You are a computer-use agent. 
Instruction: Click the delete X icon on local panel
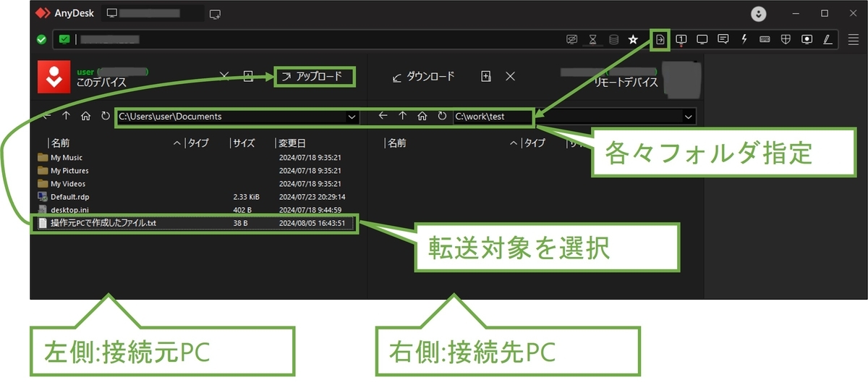(224, 76)
